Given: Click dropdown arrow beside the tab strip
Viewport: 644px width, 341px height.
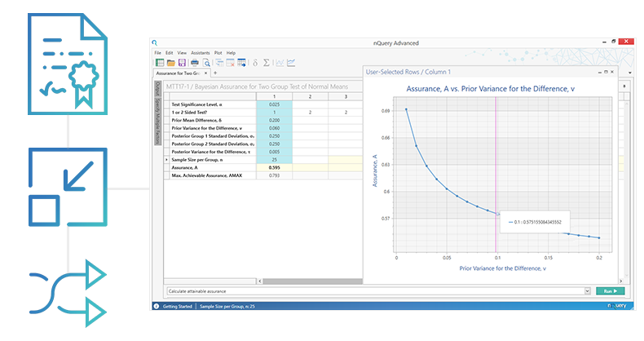Looking at the screenshot, I should click(x=630, y=73).
